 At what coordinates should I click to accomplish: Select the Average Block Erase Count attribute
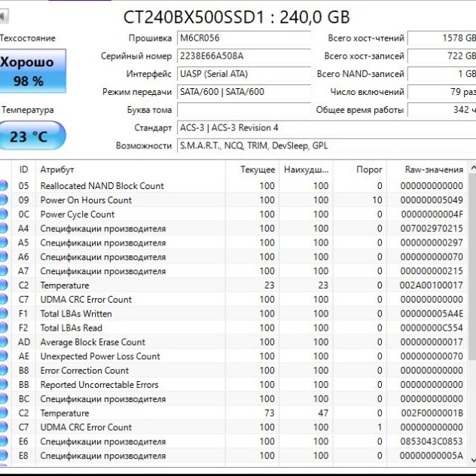coord(93,342)
